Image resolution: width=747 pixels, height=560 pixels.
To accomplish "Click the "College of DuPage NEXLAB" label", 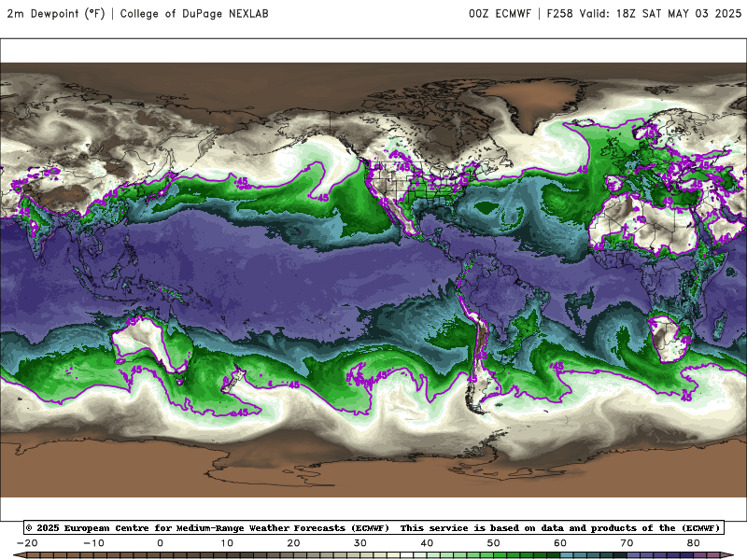I will click(194, 13).
